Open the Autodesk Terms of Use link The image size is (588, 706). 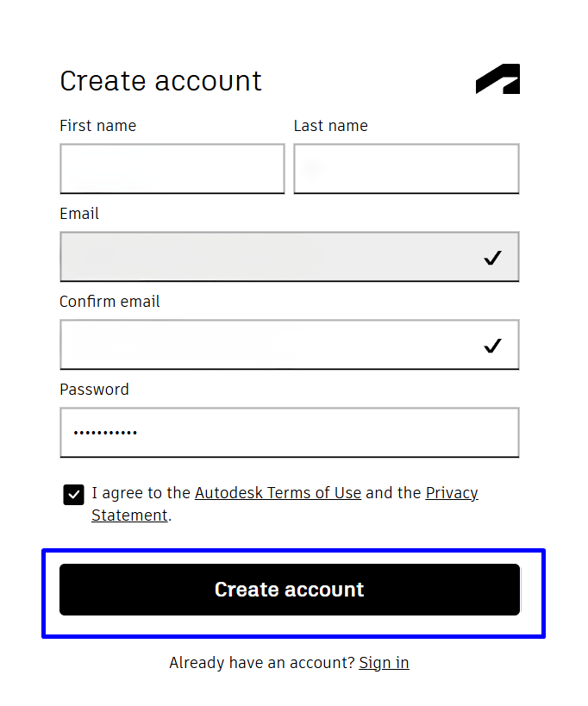278,492
